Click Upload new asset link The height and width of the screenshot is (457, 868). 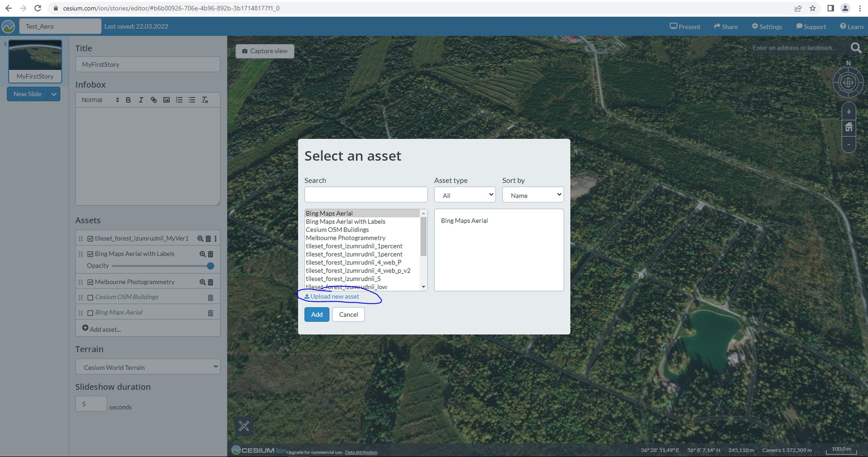[x=332, y=296]
